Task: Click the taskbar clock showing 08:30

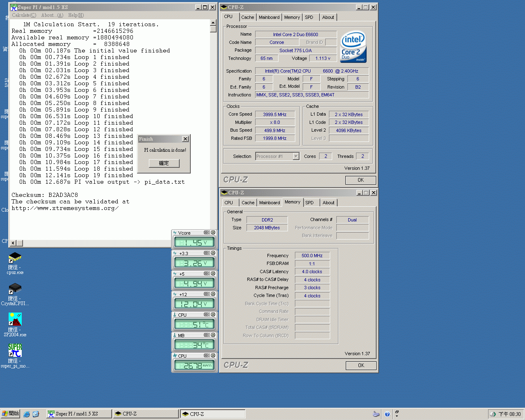Action: click(510, 414)
